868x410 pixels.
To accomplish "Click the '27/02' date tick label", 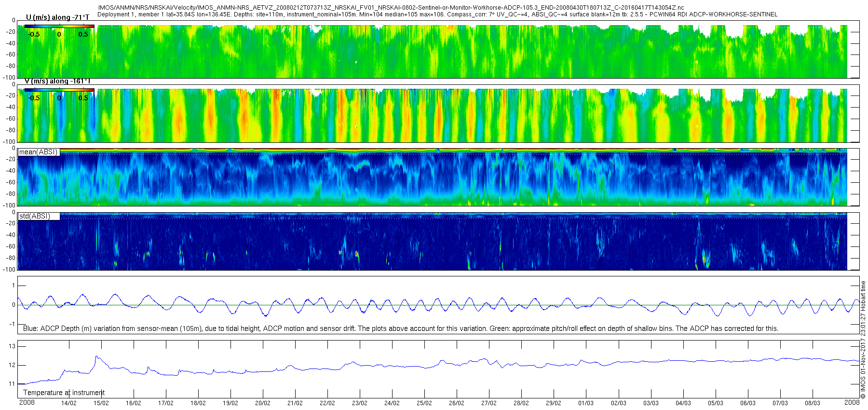I will pyautogui.click(x=489, y=403).
